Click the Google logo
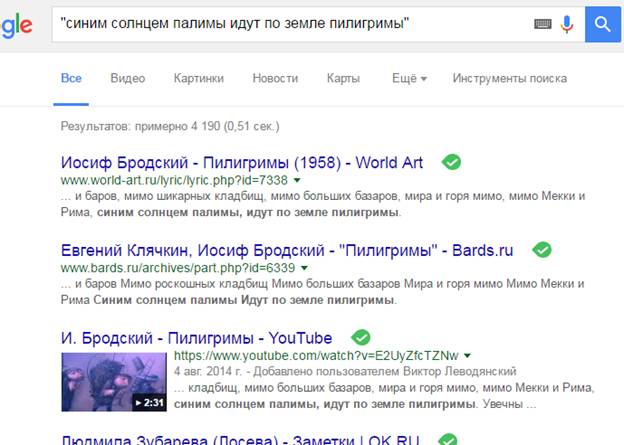624x445 pixels. coord(14,23)
